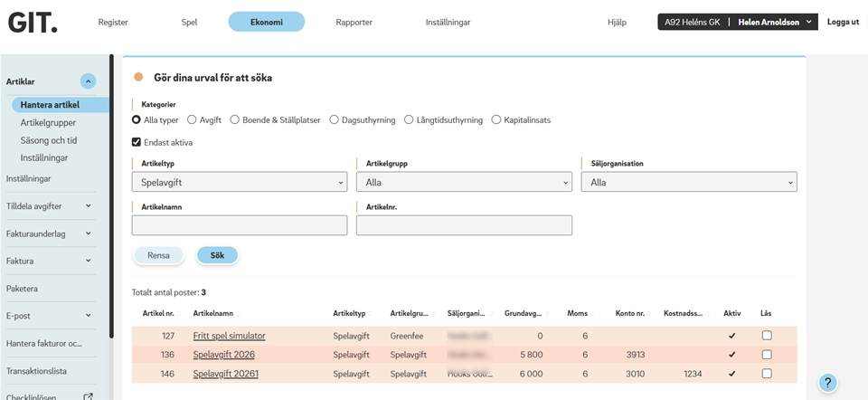Open the help question mark bubble
Viewport: 868px width, 400px height.
pos(828,383)
